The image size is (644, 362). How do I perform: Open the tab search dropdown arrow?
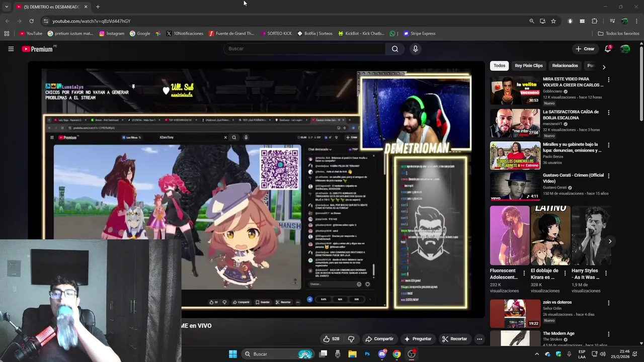(x=7, y=7)
